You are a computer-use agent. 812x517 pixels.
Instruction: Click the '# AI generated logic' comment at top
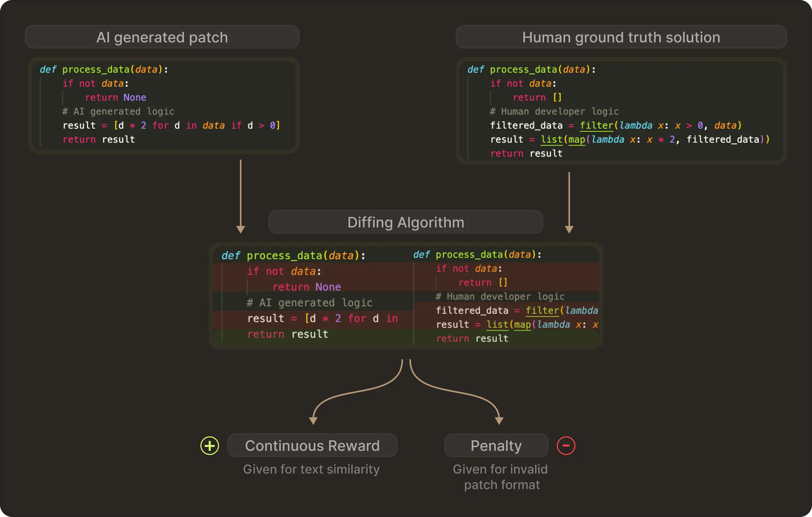pos(118,111)
